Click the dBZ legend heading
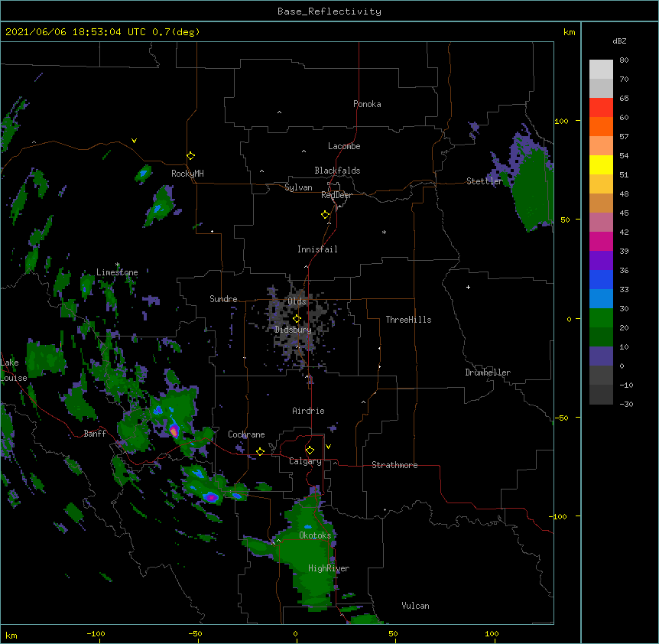 619,41
